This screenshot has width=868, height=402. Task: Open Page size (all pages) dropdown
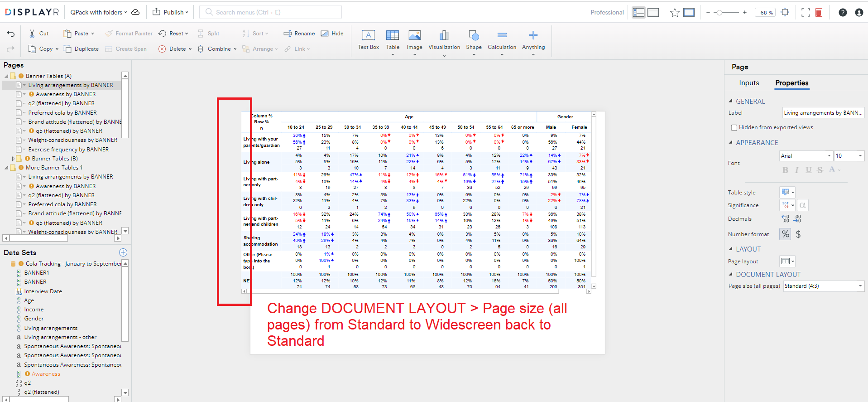tap(824, 286)
